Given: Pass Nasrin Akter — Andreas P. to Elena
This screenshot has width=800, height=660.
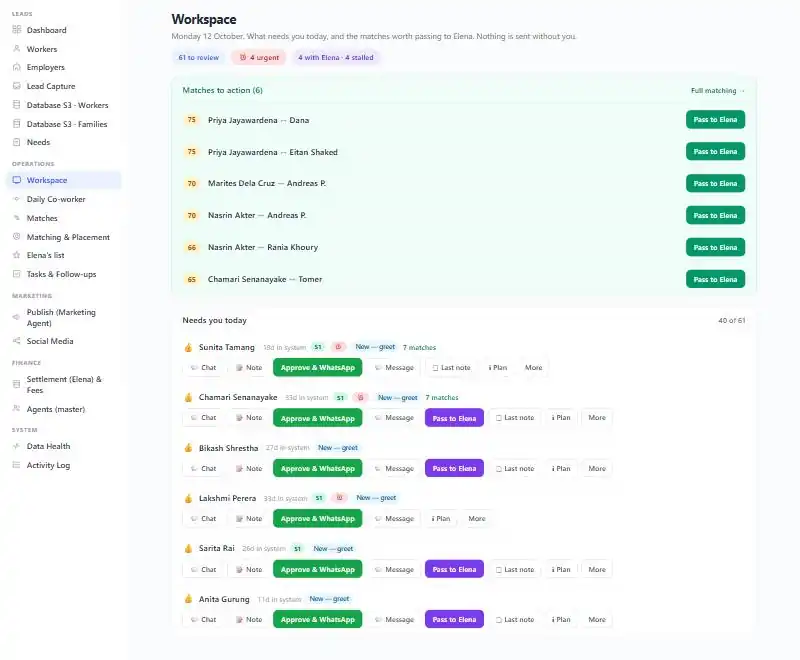Looking at the screenshot, I should (715, 215).
